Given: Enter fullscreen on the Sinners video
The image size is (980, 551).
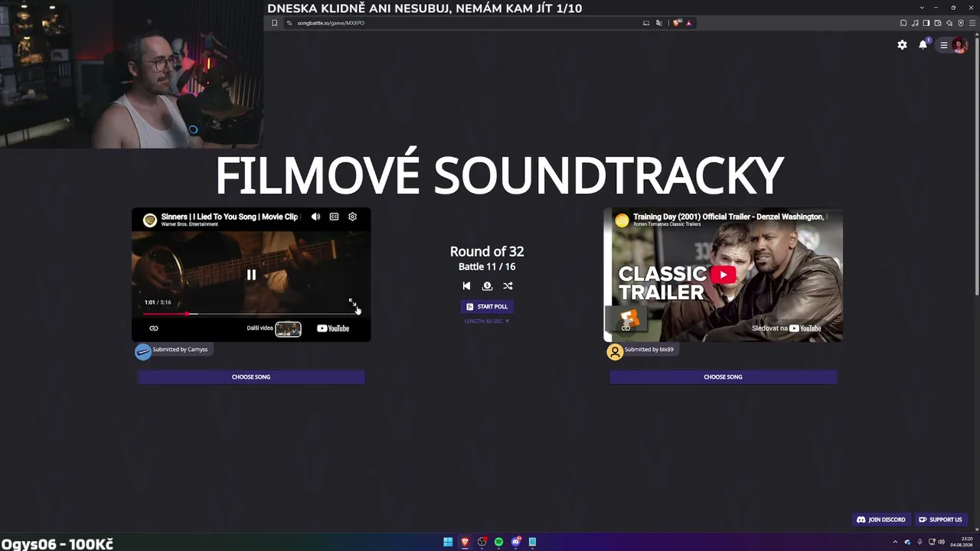Looking at the screenshot, I should click(x=352, y=302).
